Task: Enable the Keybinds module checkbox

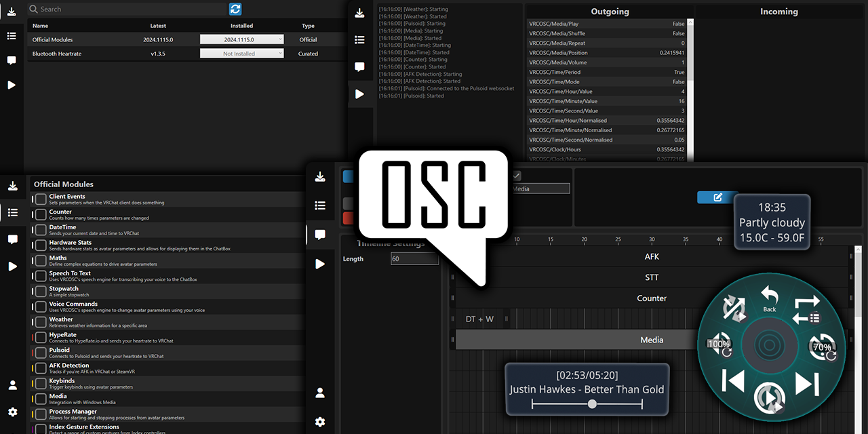Action: [x=41, y=383]
